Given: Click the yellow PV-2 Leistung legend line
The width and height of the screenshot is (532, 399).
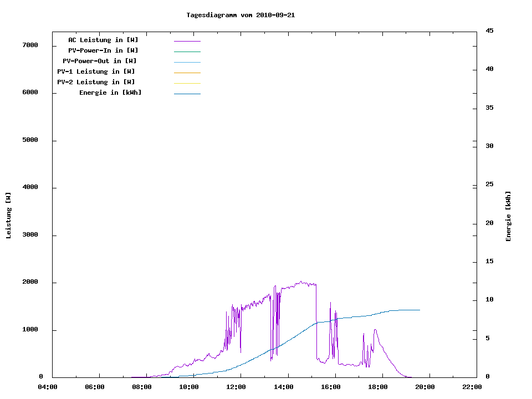Looking at the screenshot, I should pos(187,83).
